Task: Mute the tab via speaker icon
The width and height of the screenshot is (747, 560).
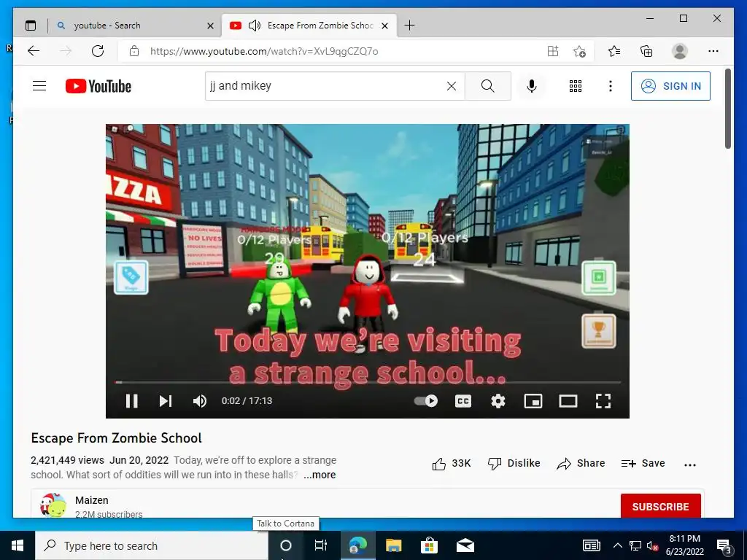Action: coord(255,26)
